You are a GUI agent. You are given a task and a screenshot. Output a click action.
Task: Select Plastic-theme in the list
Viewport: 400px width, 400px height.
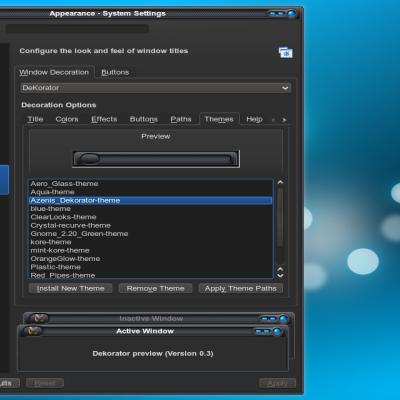tap(151, 267)
